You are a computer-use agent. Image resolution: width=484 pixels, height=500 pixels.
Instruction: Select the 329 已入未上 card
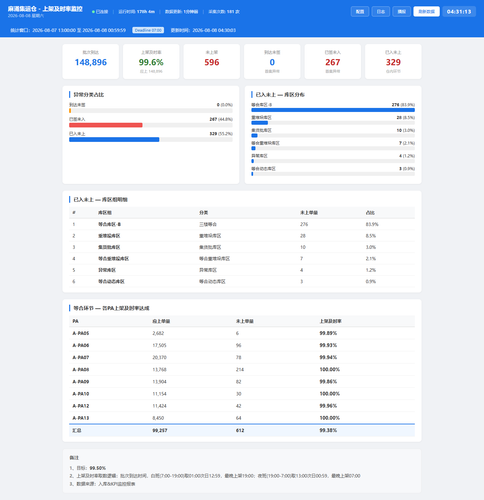pos(393,62)
